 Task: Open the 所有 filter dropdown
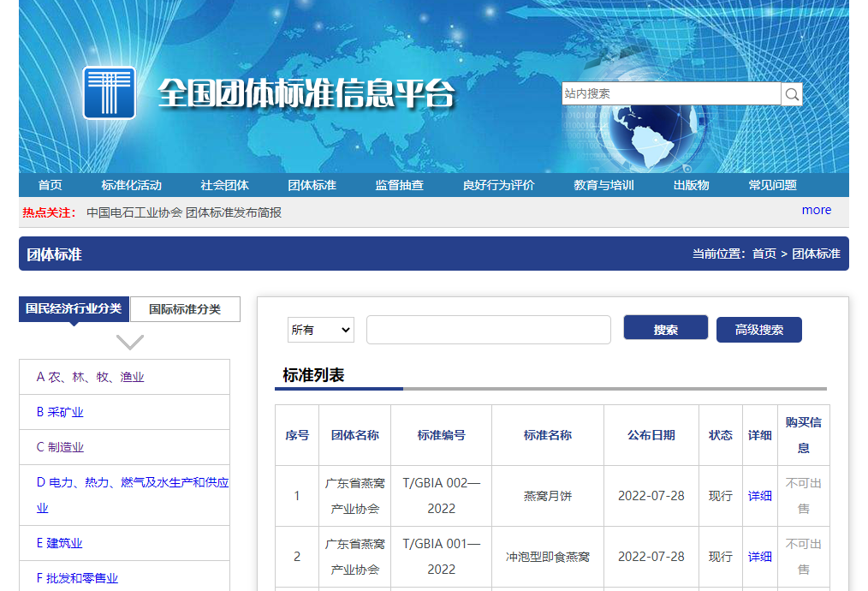click(x=321, y=330)
